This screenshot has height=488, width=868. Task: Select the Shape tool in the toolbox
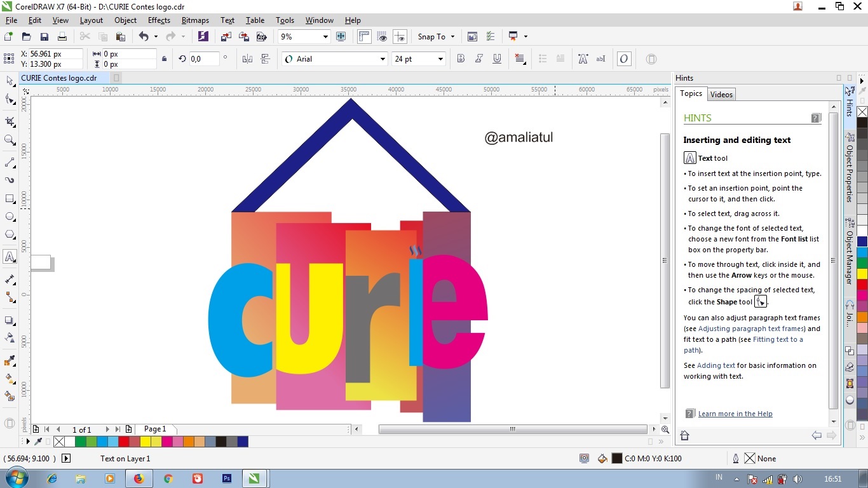coord(10,99)
